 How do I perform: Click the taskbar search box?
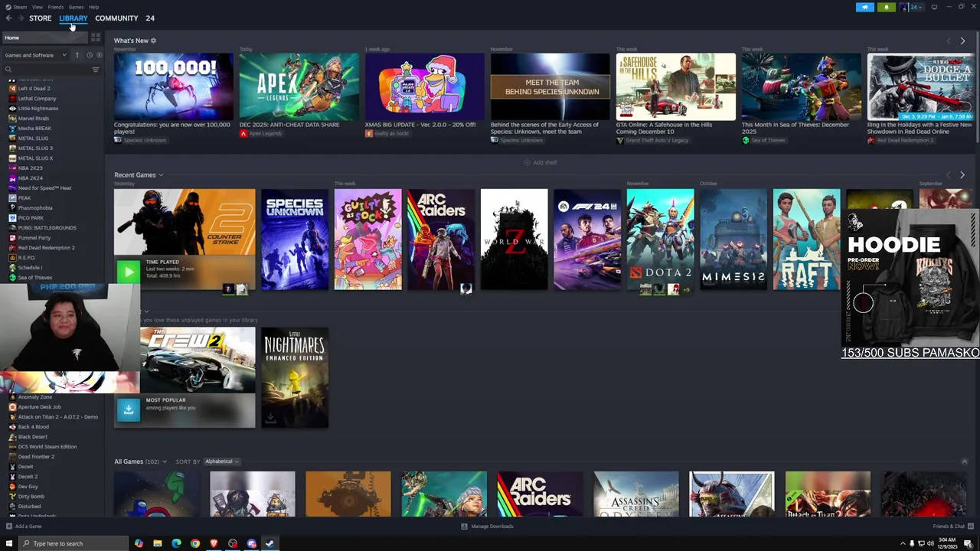(73, 543)
